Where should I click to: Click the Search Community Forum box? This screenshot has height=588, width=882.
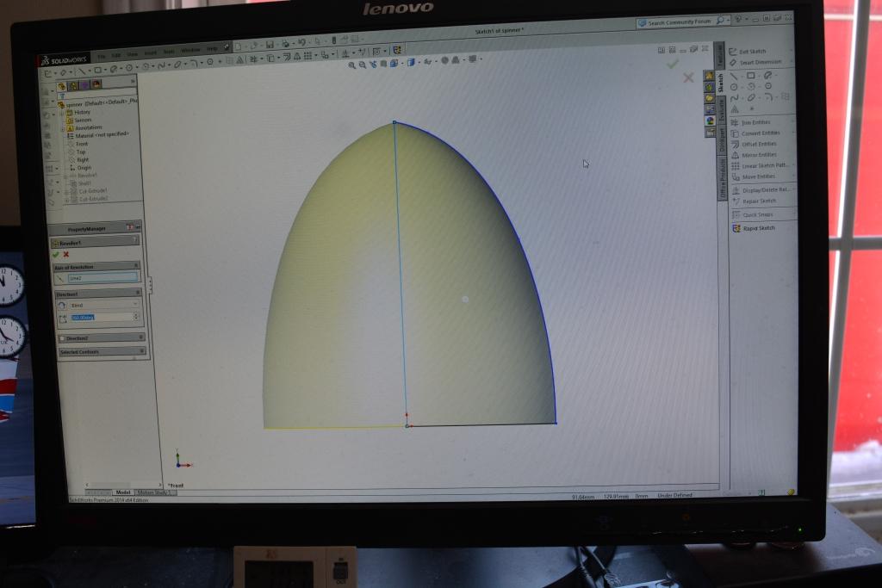678,22
